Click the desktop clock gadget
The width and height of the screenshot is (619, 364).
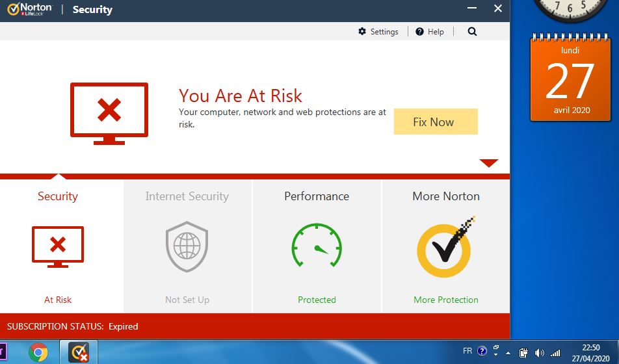(x=570, y=10)
